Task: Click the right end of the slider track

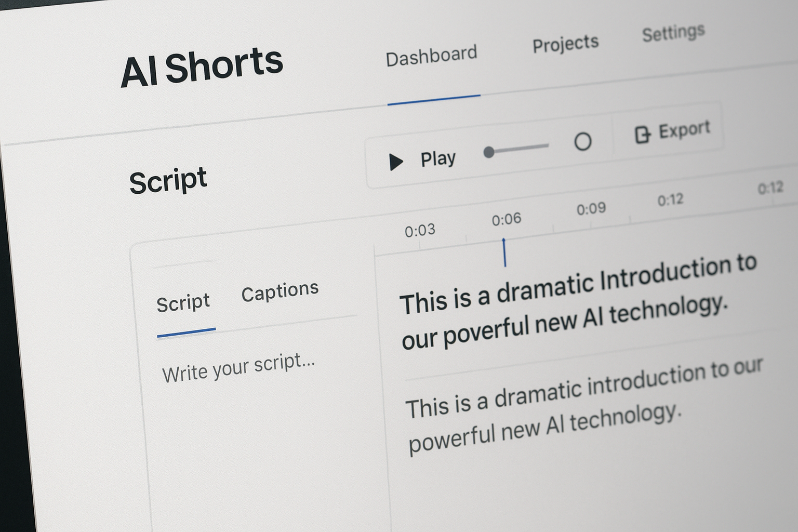Action: point(547,146)
